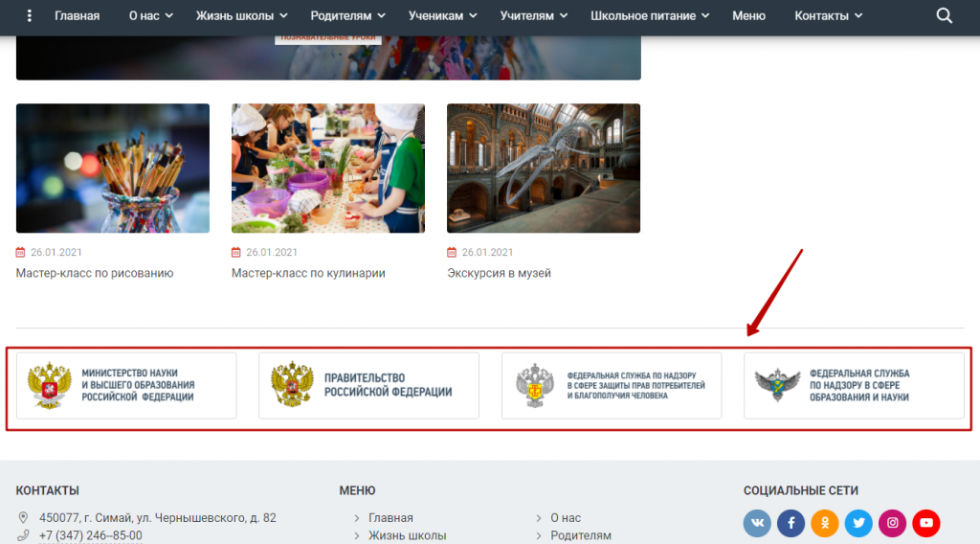
Task: Click the search magnifier icon
Action: 944,16
